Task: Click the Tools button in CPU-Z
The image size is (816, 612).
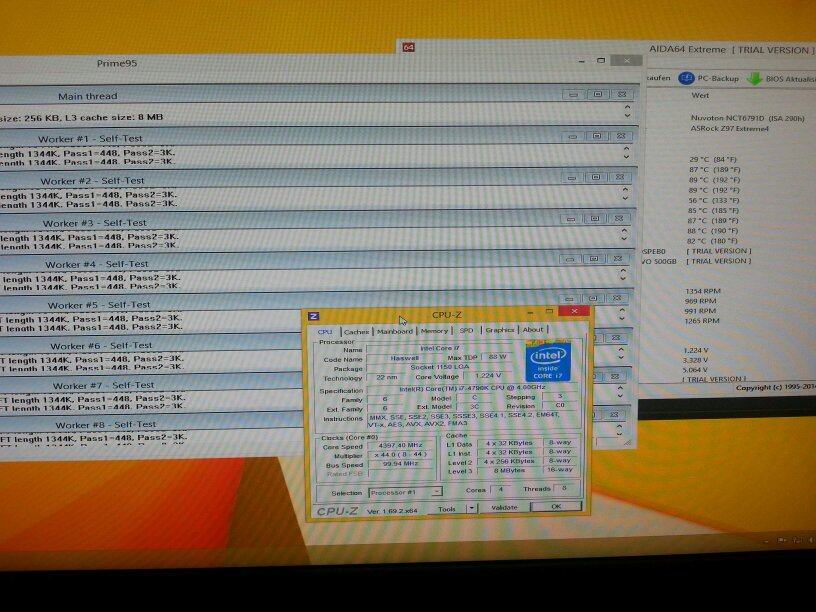Action: point(447,509)
